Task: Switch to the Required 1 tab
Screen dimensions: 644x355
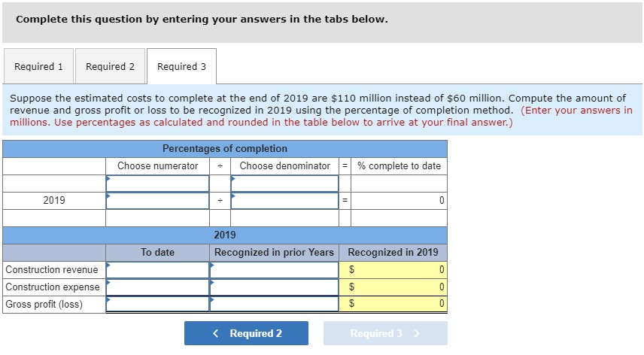Action: pos(39,66)
